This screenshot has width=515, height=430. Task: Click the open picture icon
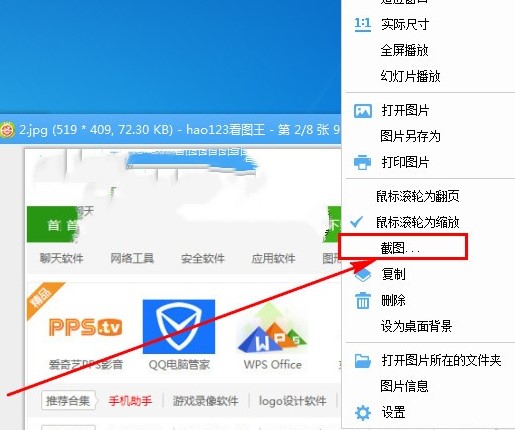363,111
